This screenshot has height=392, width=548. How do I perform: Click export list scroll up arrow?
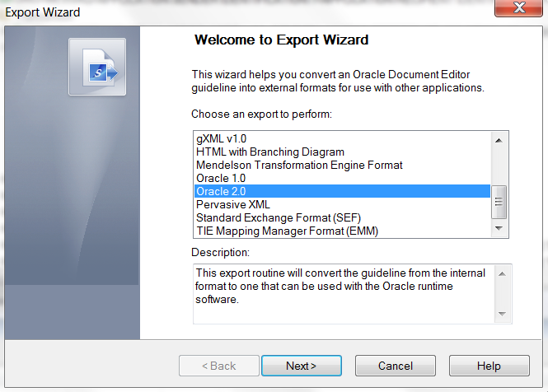pyautogui.click(x=499, y=141)
